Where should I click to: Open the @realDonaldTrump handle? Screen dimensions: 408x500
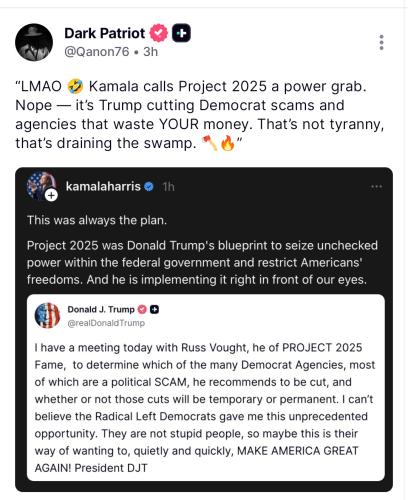[106, 323]
